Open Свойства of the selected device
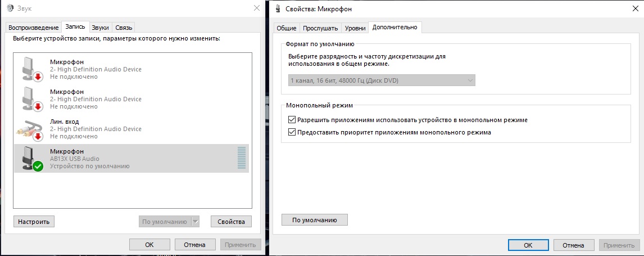 (x=231, y=222)
